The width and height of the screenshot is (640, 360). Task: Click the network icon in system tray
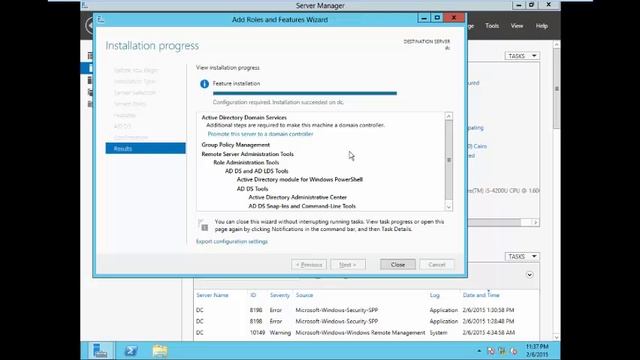point(502,351)
